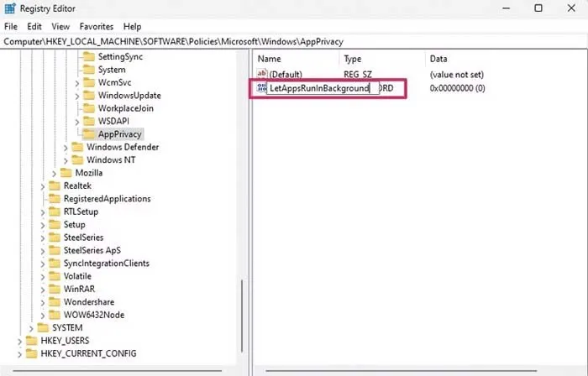Click the DWORD value icon beside LetAppsRunInBackground
Image resolution: width=588 pixels, height=376 pixels.
(x=260, y=88)
